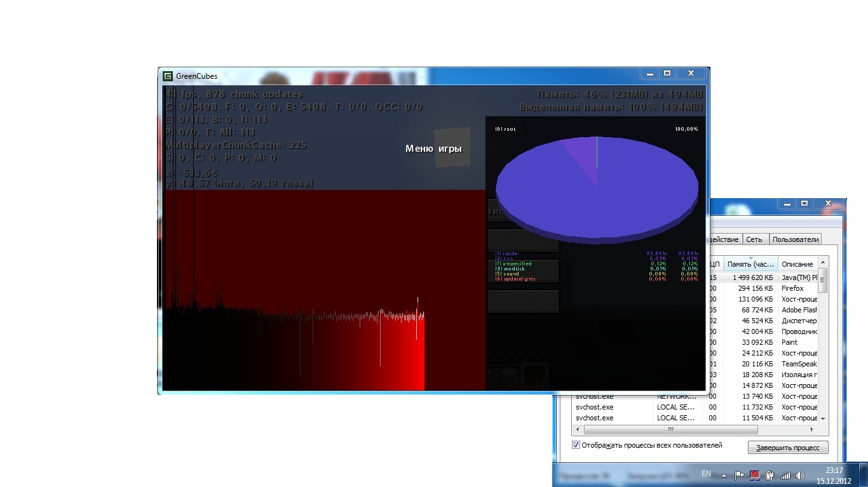
Task: Minimize the Task Manager window
Action: pos(787,204)
